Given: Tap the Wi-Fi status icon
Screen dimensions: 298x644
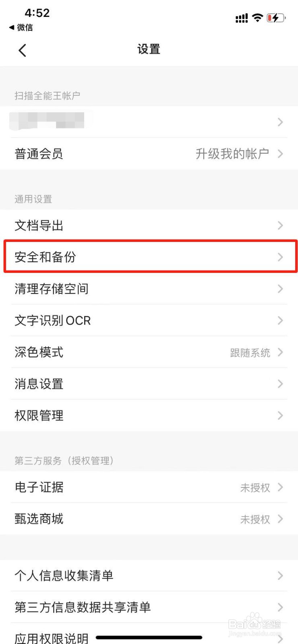Looking at the screenshot, I should coord(257,18).
